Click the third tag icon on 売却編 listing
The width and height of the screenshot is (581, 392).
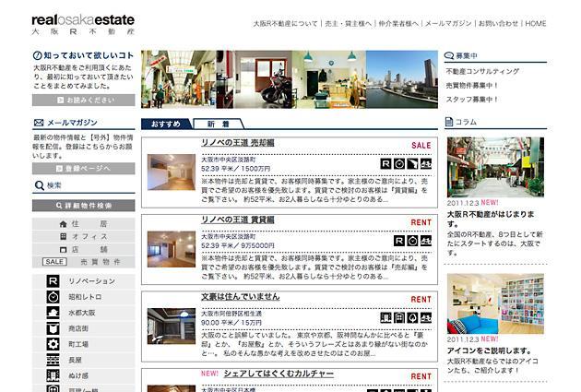click(412, 164)
